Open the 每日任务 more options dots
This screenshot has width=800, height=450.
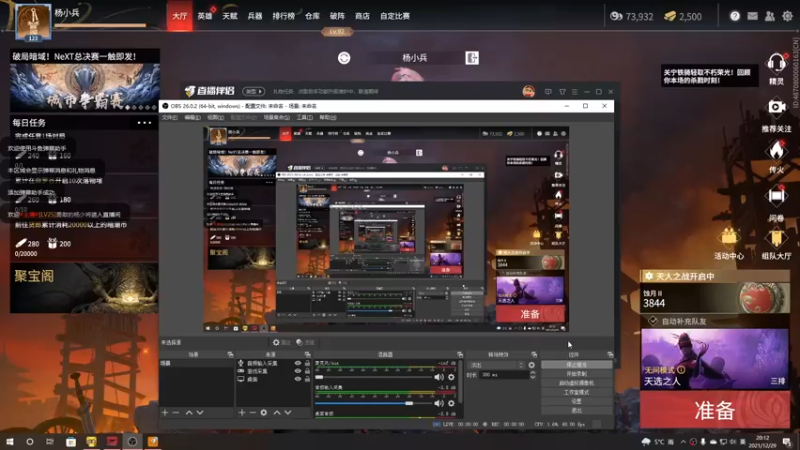[144, 122]
